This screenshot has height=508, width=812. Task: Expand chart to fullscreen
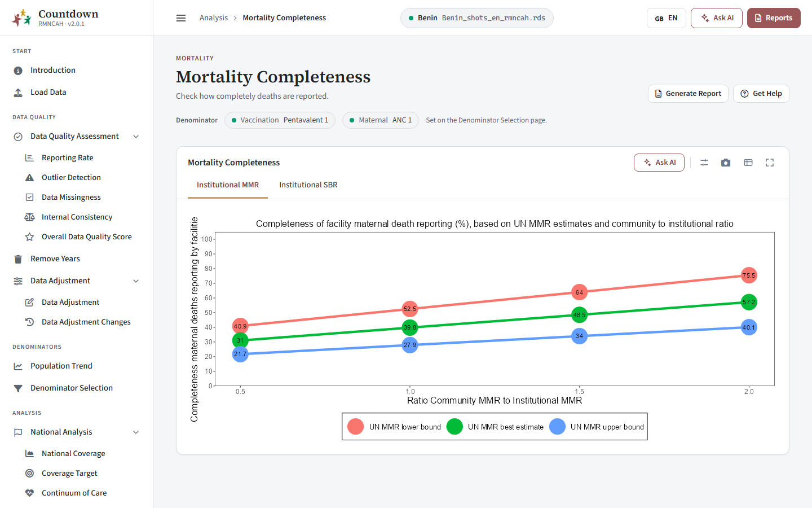point(770,163)
